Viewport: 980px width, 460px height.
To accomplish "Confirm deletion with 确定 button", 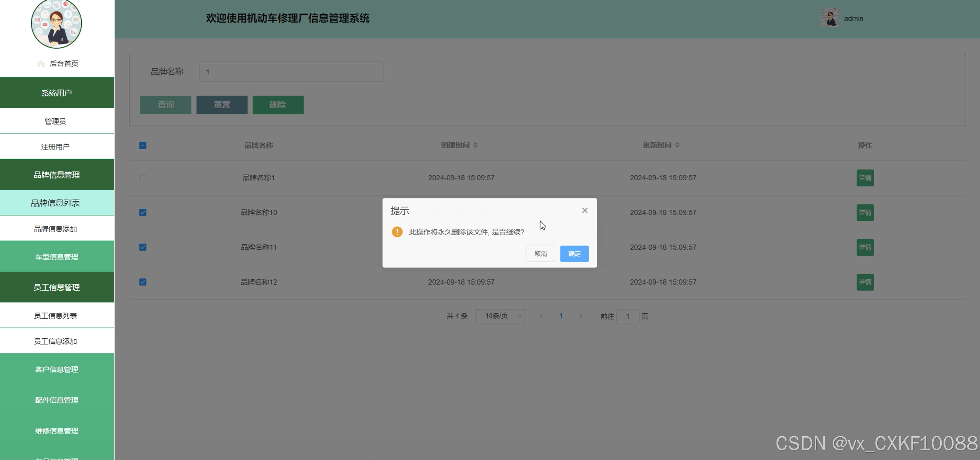I will click(574, 254).
